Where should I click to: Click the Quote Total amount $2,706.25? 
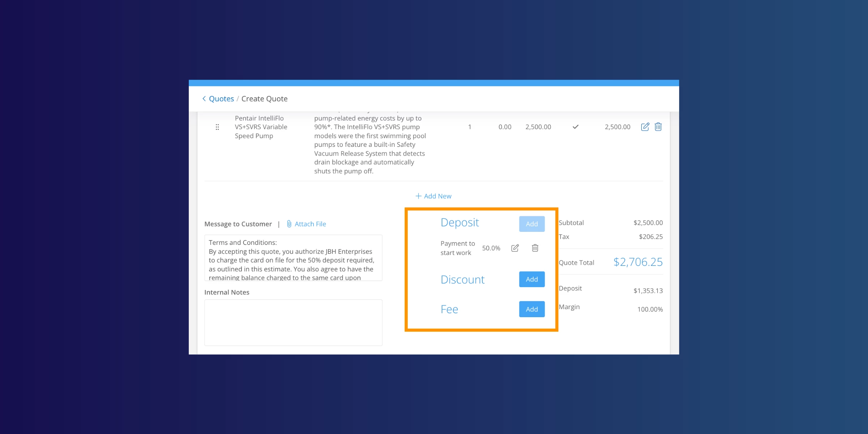(x=638, y=262)
